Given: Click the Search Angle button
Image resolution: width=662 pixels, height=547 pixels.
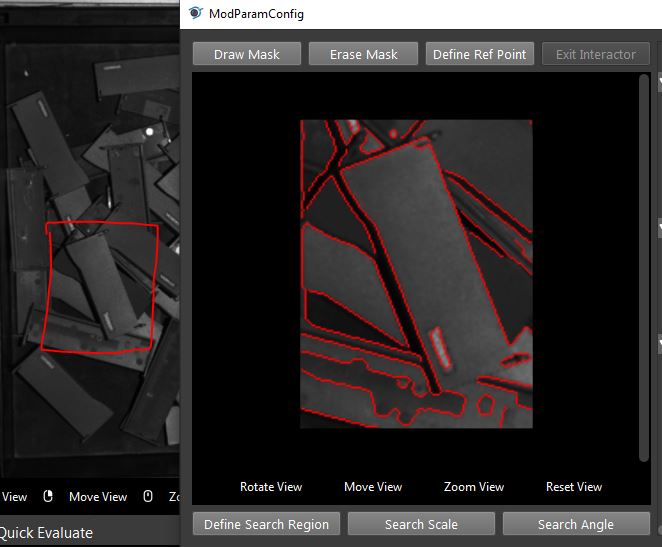Looking at the screenshot, I should [576, 524].
